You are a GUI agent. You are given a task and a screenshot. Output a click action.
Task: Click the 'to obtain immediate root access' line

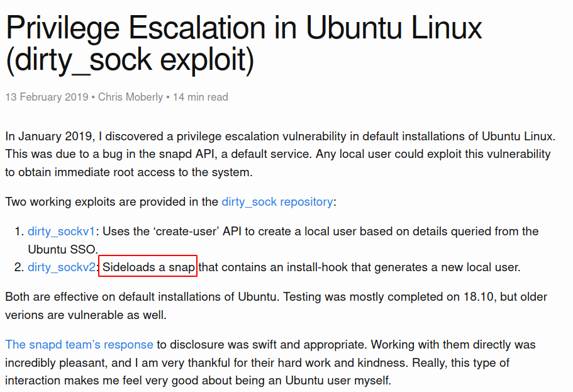point(129,172)
